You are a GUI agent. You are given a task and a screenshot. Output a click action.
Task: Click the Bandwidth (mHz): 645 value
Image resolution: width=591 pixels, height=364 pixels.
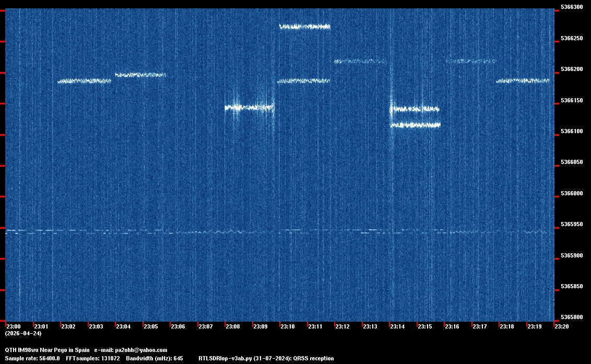click(x=155, y=358)
